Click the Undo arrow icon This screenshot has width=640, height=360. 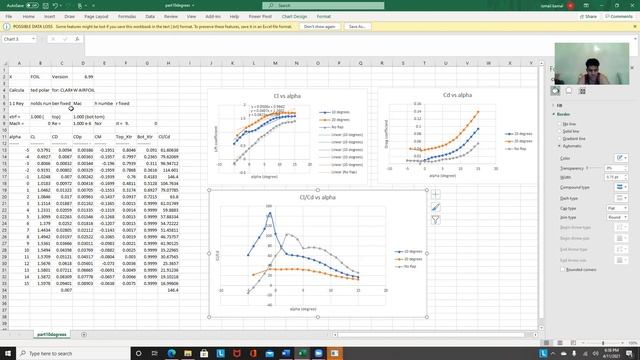click(x=55, y=6)
